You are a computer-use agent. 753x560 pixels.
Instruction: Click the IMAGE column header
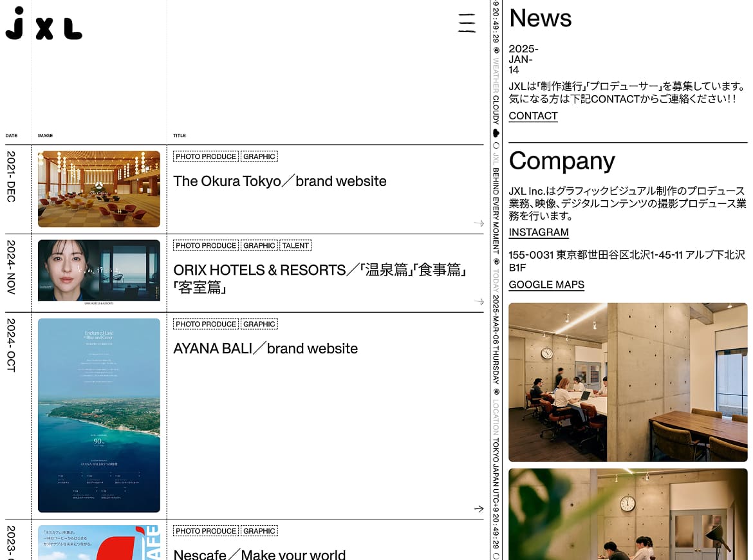(45, 135)
